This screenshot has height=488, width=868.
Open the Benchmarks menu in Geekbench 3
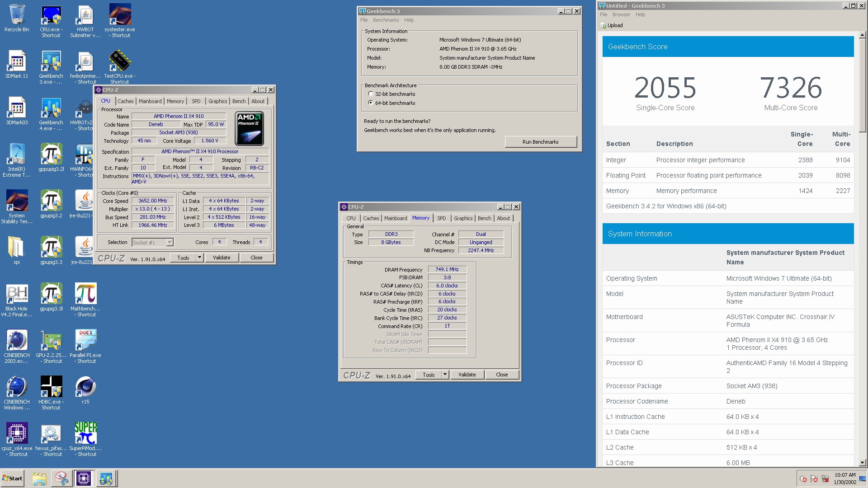(x=386, y=20)
